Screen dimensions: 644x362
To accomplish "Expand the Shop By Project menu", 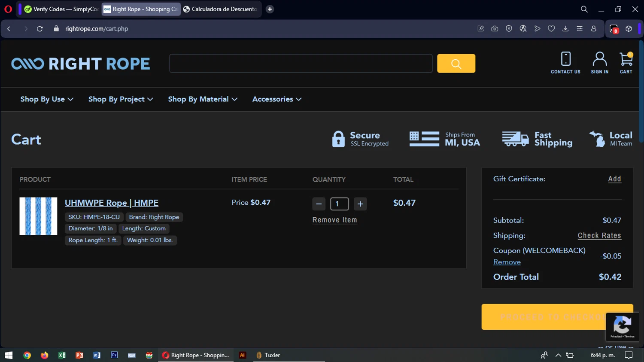I will point(121,99).
